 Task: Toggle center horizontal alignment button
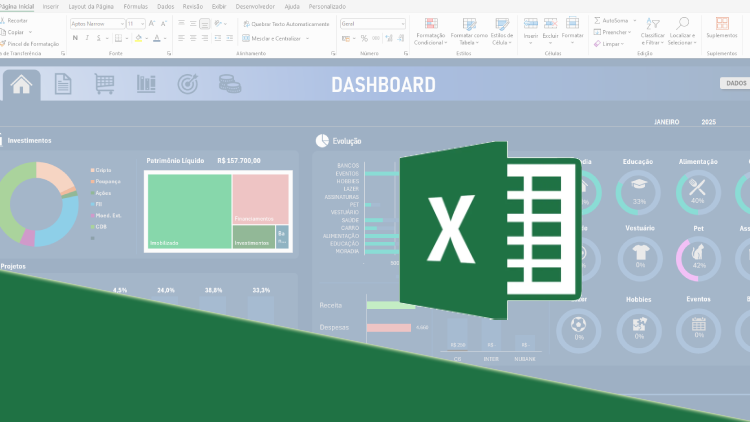pos(193,38)
